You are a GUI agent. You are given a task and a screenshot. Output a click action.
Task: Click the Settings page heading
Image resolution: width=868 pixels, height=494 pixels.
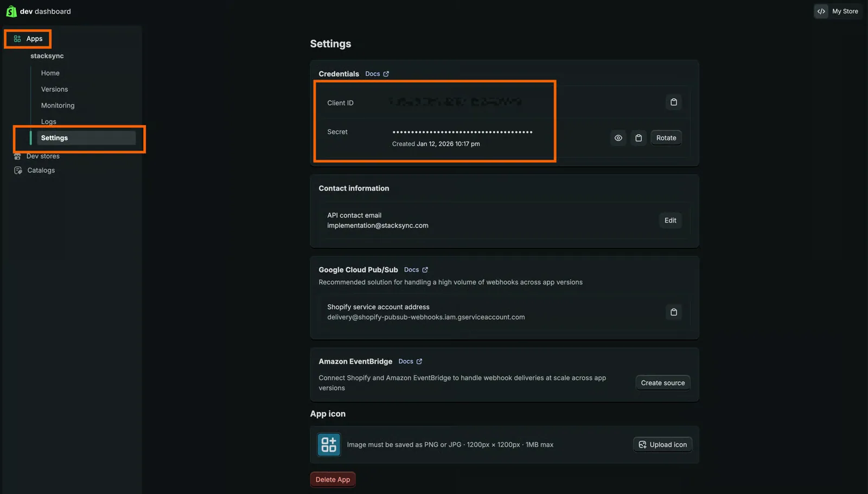[x=330, y=44]
